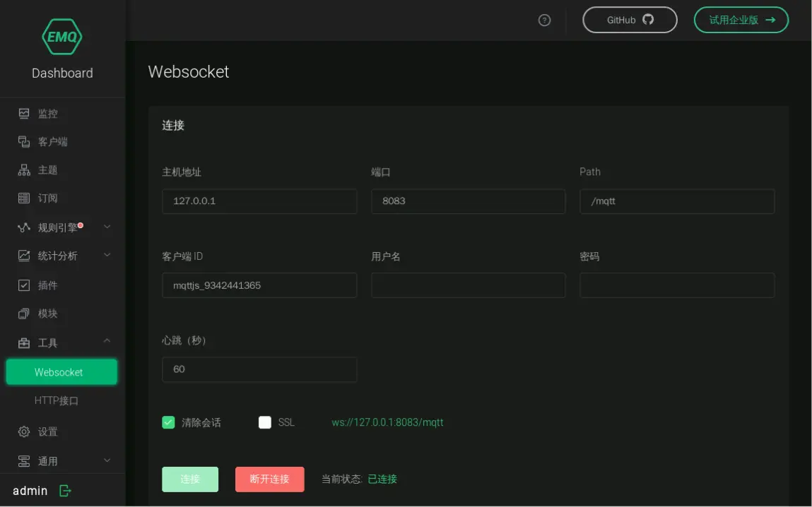Viewport: 812px width, 507px height.
Task: Uncheck the 清除会话 checkbox
Action: tap(168, 422)
